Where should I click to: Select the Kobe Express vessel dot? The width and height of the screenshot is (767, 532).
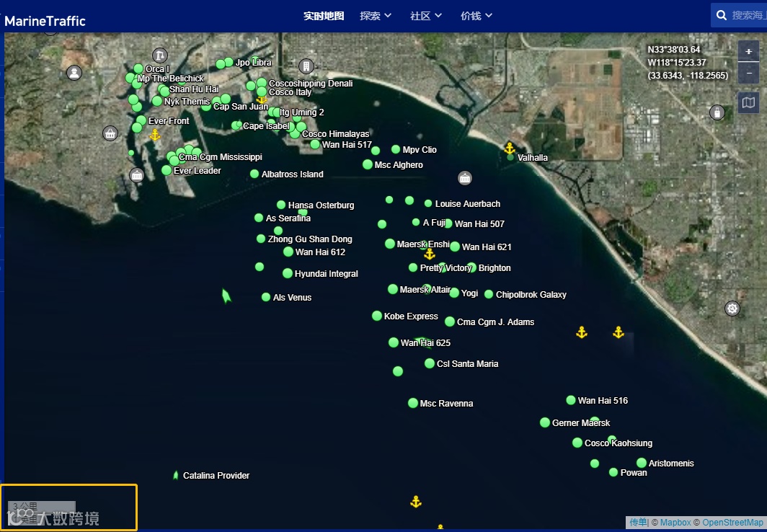376,316
